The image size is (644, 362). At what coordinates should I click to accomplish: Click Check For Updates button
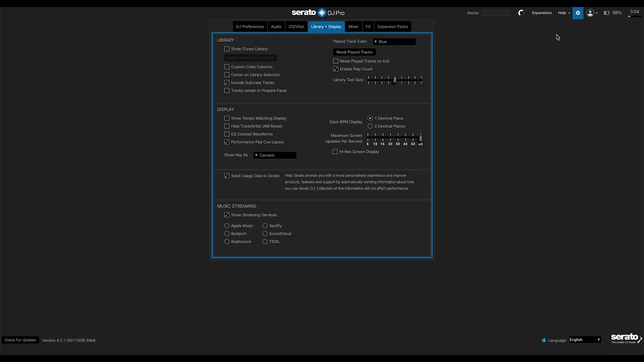[20, 340]
